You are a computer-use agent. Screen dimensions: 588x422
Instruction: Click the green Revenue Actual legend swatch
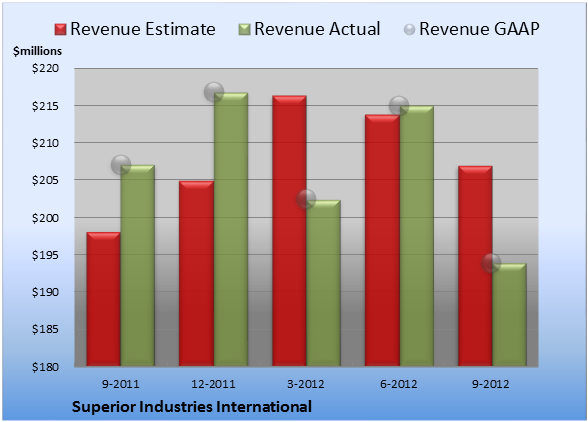[244, 30]
